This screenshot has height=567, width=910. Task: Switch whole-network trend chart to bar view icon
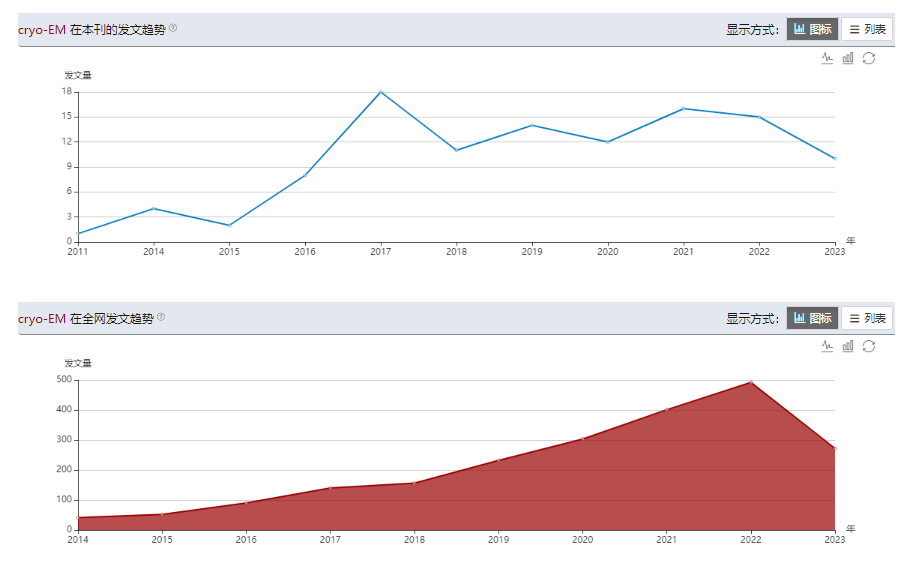tap(848, 346)
